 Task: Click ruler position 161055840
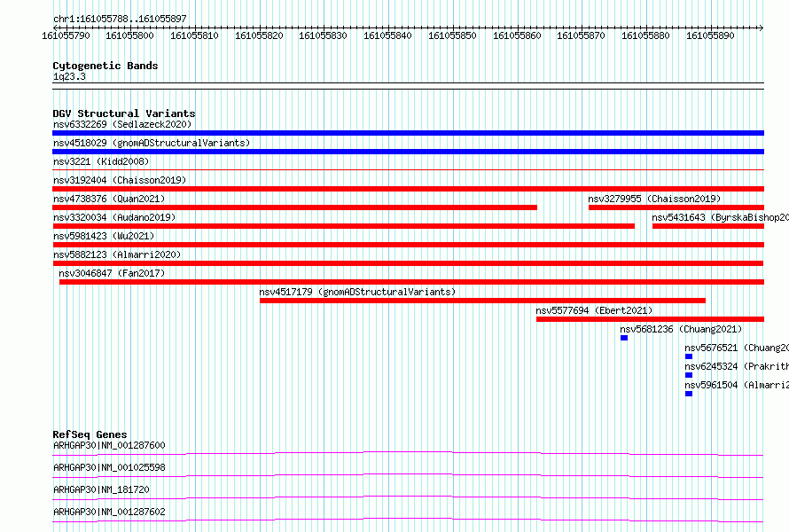coord(387,35)
